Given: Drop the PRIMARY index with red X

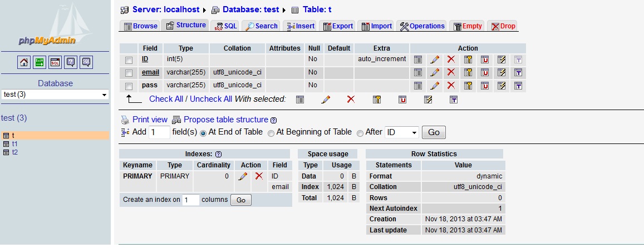Looking at the screenshot, I should [x=259, y=176].
